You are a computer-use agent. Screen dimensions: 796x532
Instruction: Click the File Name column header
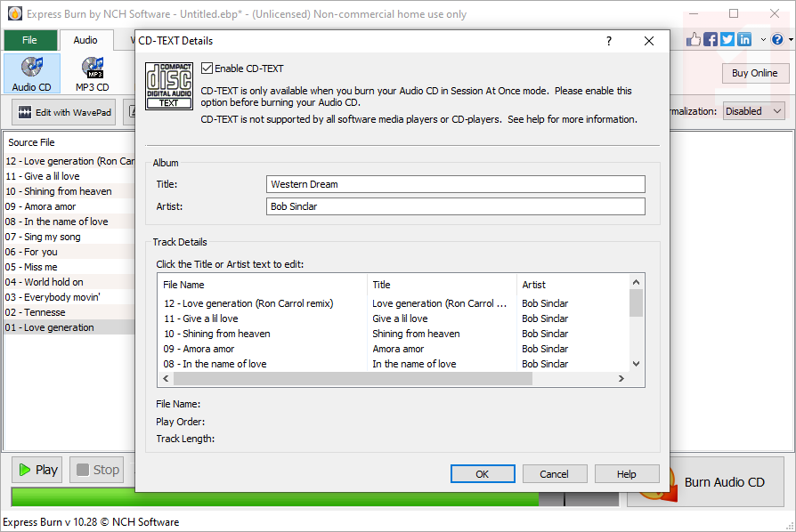coord(263,285)
